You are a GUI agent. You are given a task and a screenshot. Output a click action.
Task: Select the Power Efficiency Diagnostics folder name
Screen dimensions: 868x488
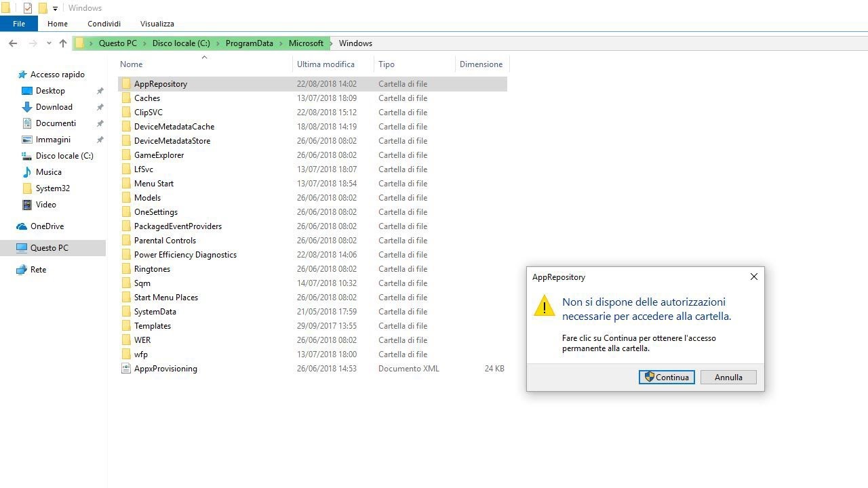[185, 255]
